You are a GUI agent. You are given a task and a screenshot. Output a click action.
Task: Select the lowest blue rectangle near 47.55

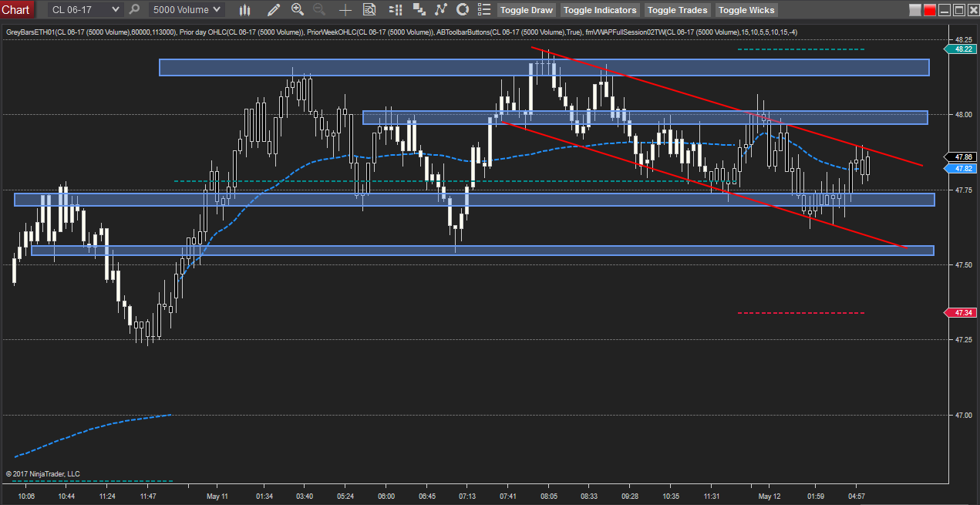(482, 250)
